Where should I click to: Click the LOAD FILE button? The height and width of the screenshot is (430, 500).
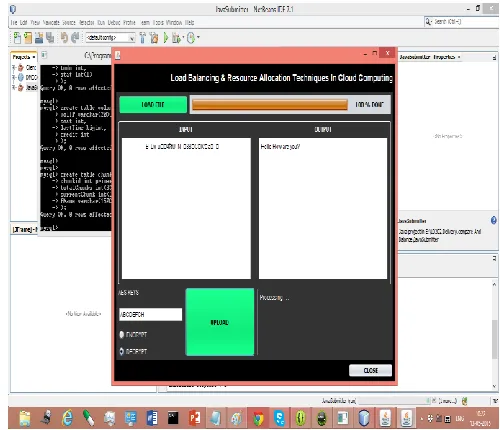(153, 105)
